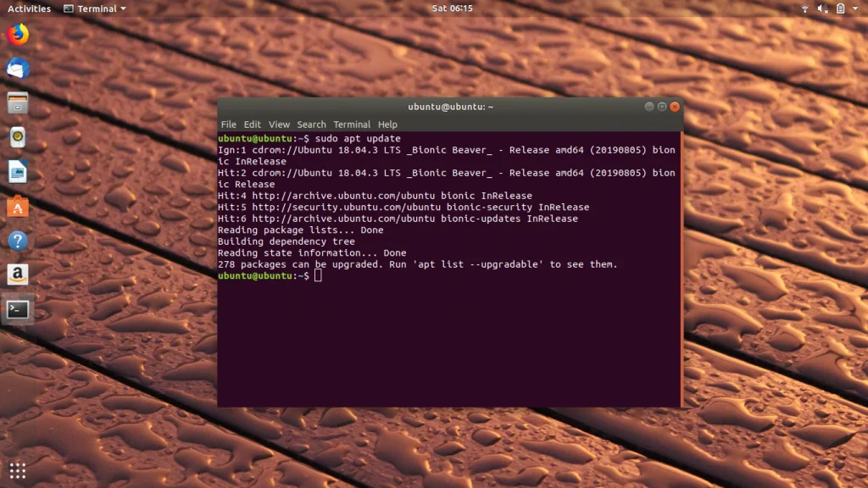
Task: Open the Help menu
Action: [x=387, y=125]
